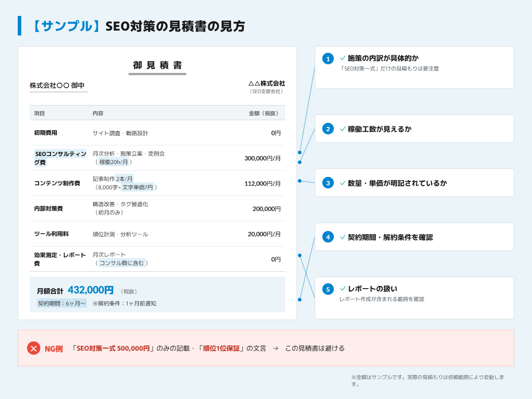Click the 432,000円 total amount
This screenshot has height=399, width=532.
91,290
